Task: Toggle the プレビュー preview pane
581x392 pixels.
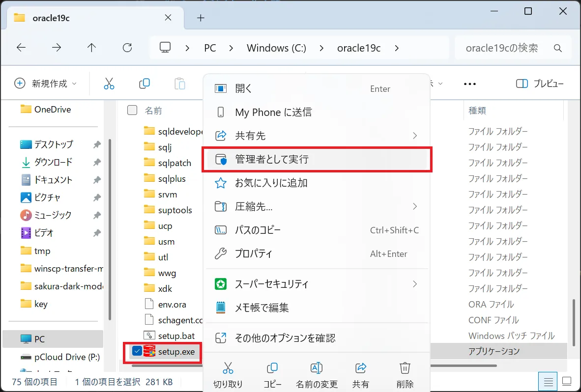Action: 540,84
